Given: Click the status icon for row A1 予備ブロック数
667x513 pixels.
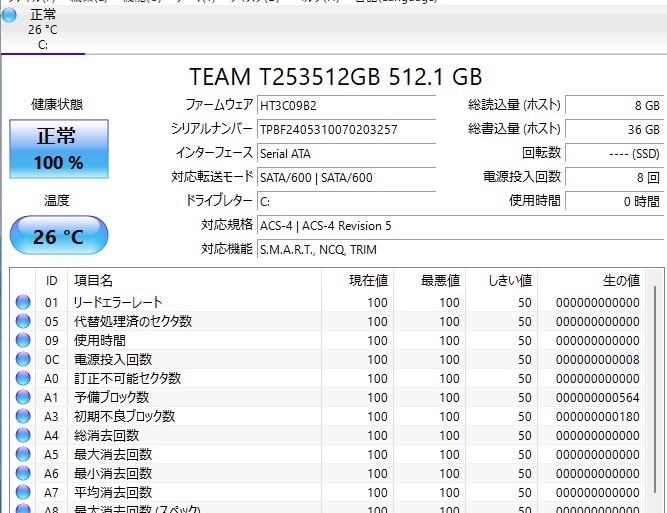Looking at the screenshot, I should (x=22, y=398).
